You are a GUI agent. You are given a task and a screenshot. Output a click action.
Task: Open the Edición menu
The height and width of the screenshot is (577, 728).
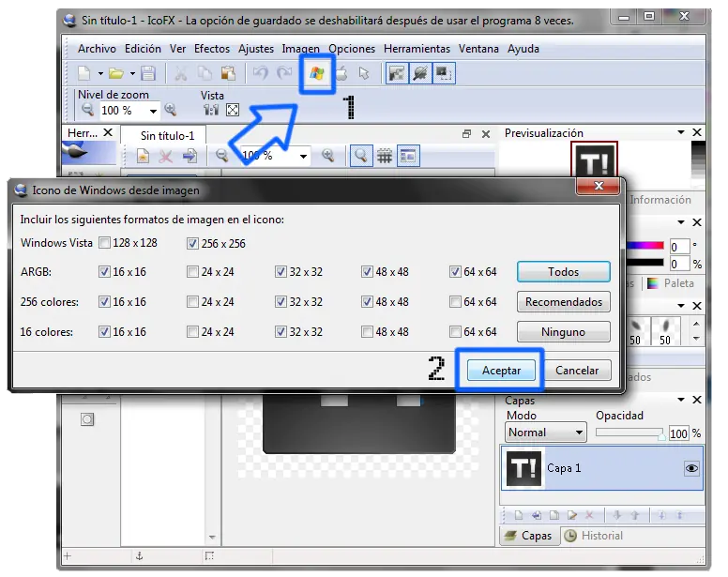[143, 49]
